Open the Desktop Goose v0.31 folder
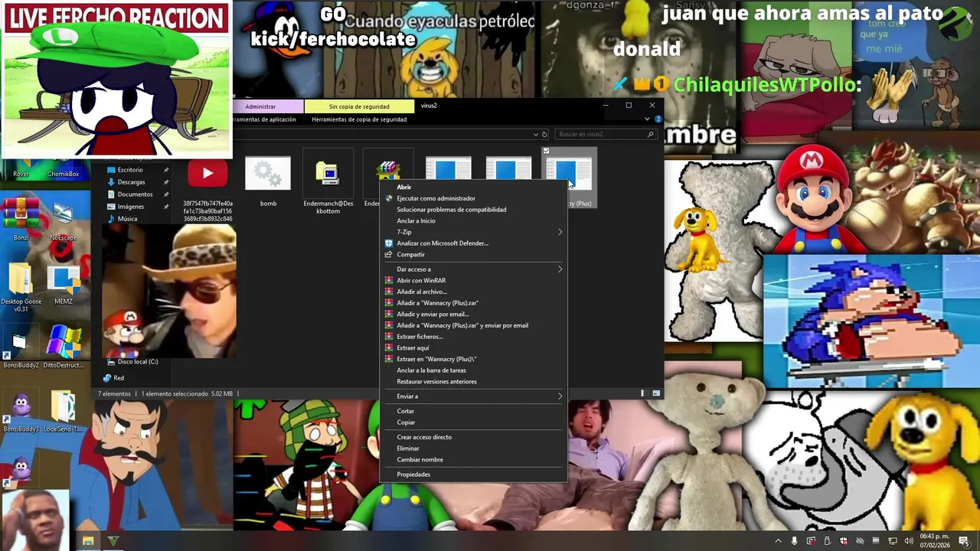The width and height of the screenshot is (980, 551). click(x=21, y=279)
